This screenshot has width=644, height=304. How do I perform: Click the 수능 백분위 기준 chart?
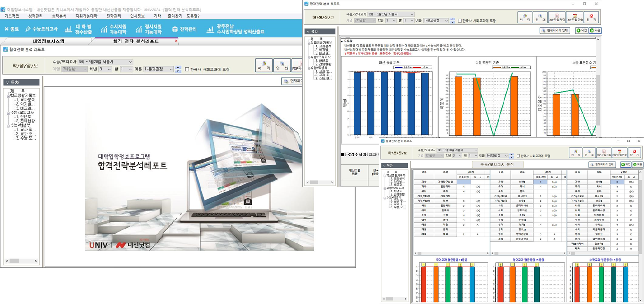tap(487, 97)
